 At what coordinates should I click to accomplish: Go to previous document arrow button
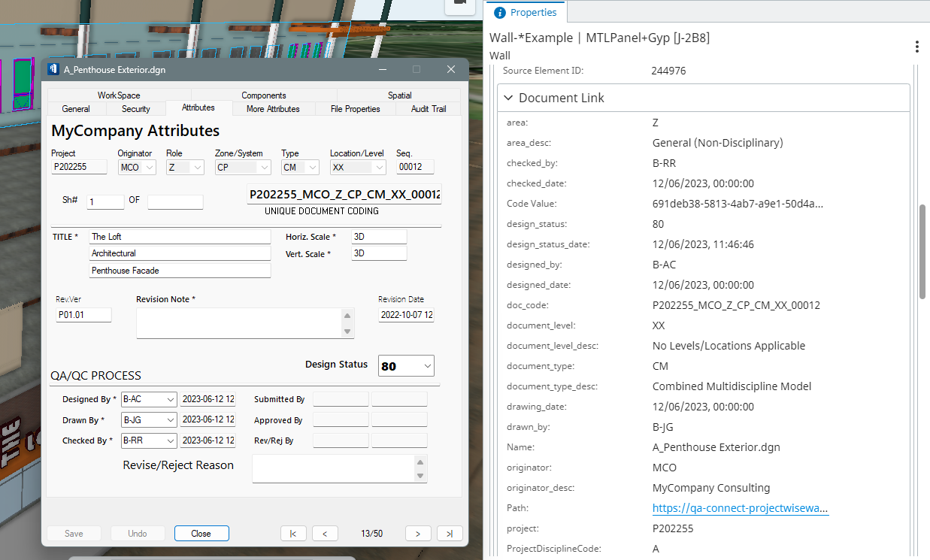[x=325, y=534]
